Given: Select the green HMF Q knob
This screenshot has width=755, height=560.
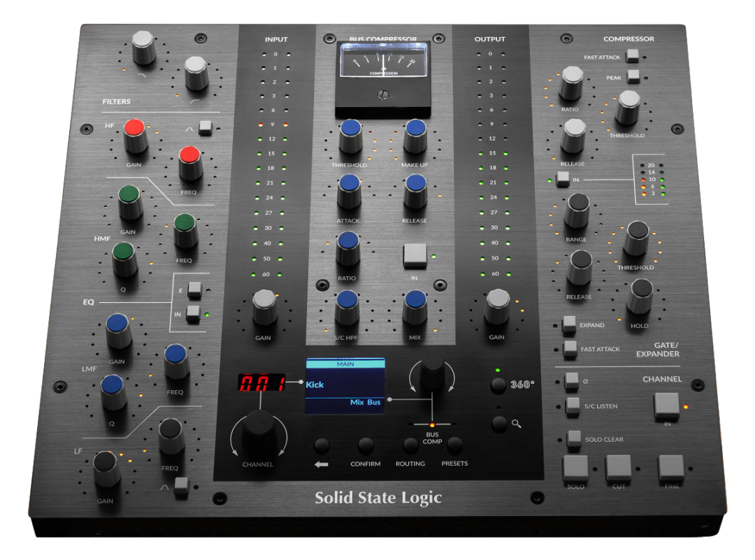Looking at the screenshot, I should coord(124,259).
